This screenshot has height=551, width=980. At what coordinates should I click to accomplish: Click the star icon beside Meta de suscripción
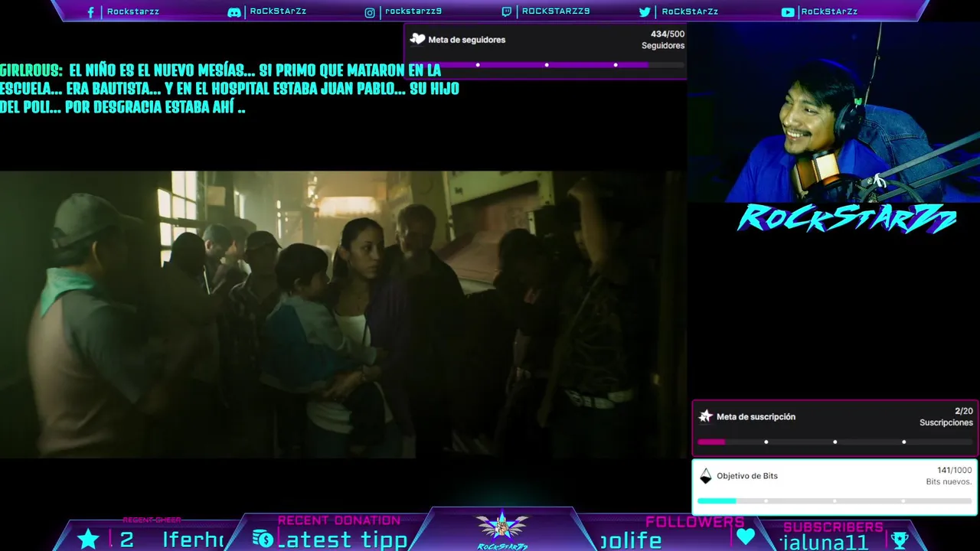(706, 416)
